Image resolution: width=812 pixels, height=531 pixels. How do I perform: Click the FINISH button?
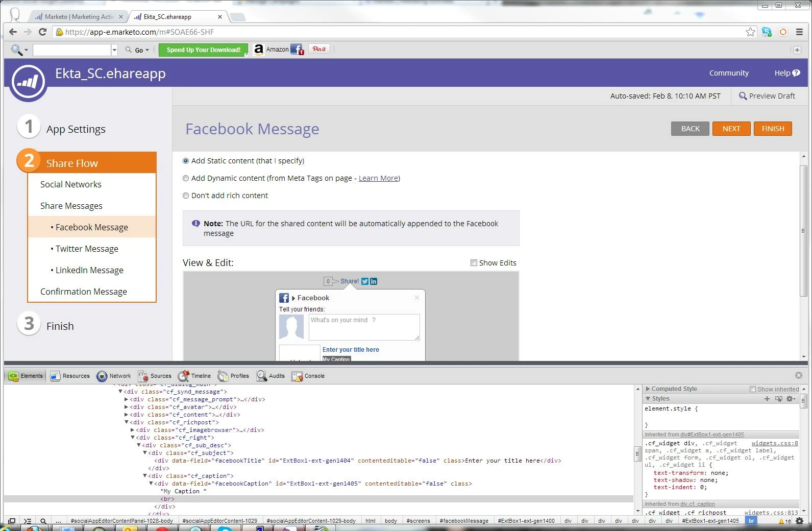(x=773, y=129)
